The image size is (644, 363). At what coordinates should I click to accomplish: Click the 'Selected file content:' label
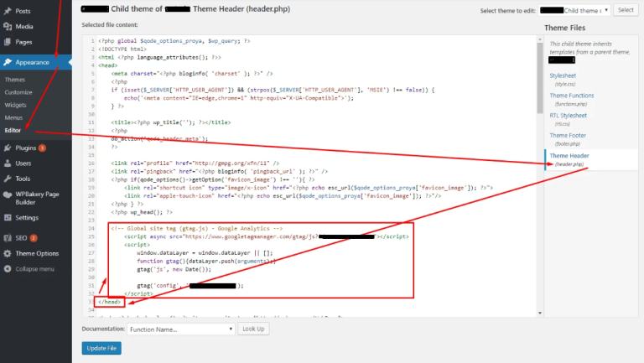click(110, 24)
